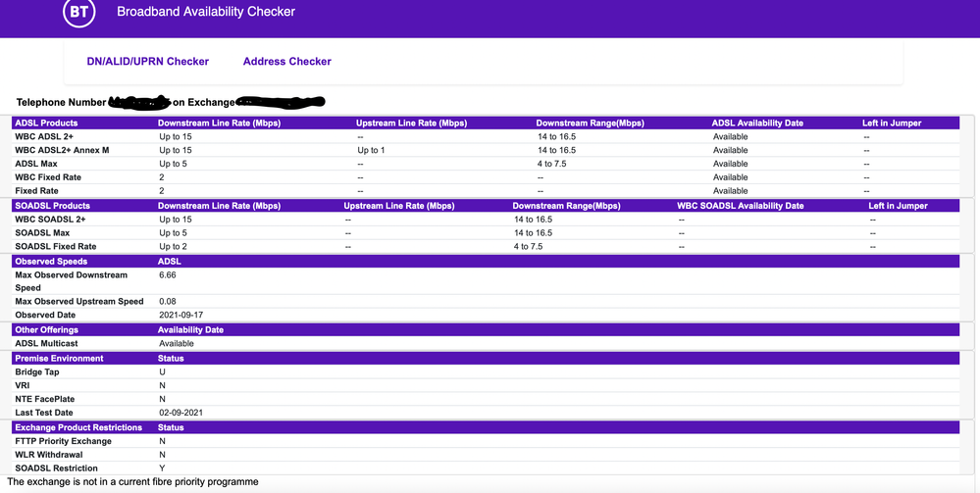Click the fibre priority programme notice text
The image size is (980, 493).
[x=132, y=482]
